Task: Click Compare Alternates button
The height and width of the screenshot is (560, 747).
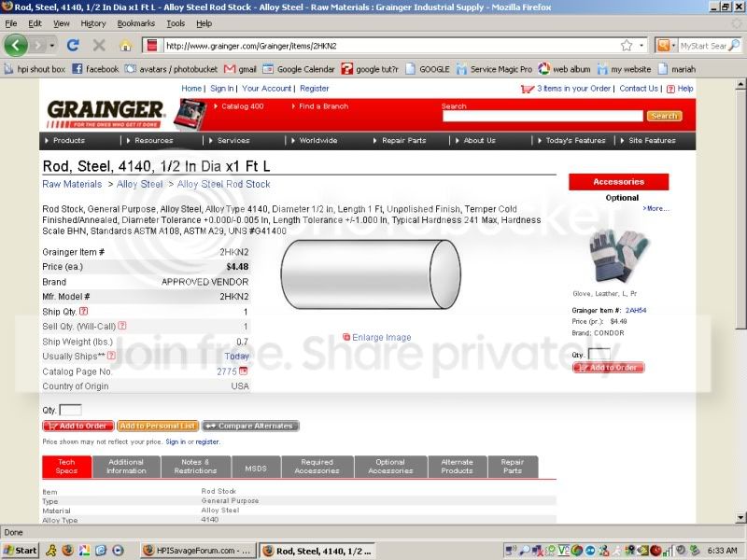Action: click(250, 426)
